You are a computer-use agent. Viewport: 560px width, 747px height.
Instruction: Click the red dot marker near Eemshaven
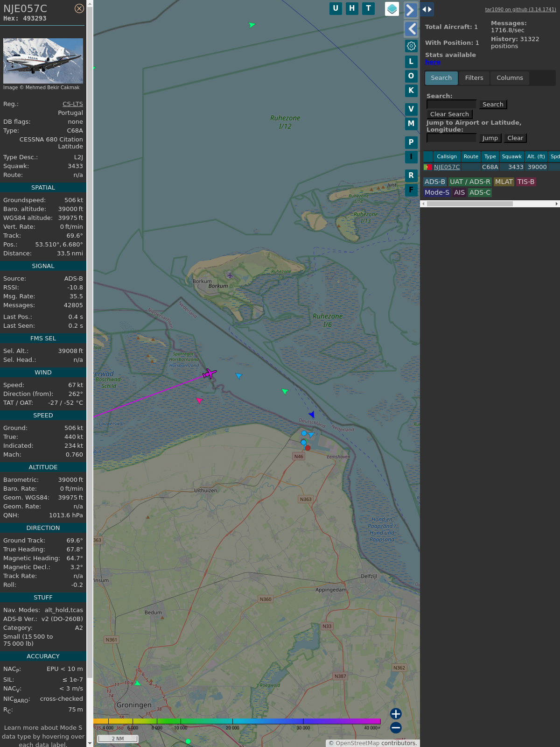point(308,448)
